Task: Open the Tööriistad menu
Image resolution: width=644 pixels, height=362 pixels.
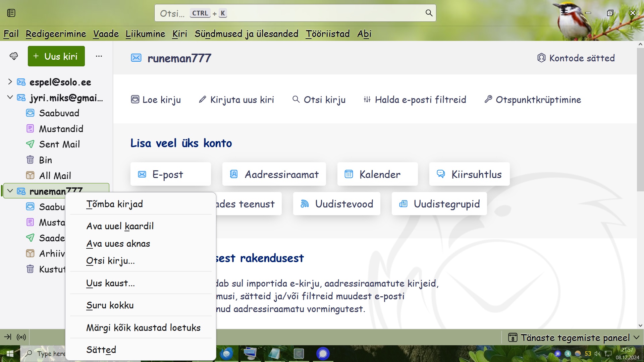Action: click(328, 34)
